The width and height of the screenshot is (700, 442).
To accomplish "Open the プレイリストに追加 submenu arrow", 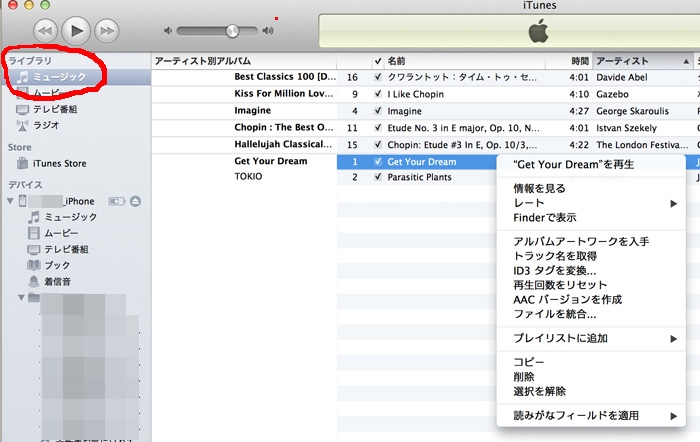I will tap(674, 339).
